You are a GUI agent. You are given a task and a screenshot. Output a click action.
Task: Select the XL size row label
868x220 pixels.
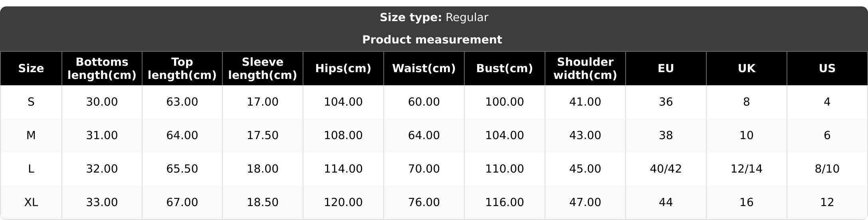[31, 202]
